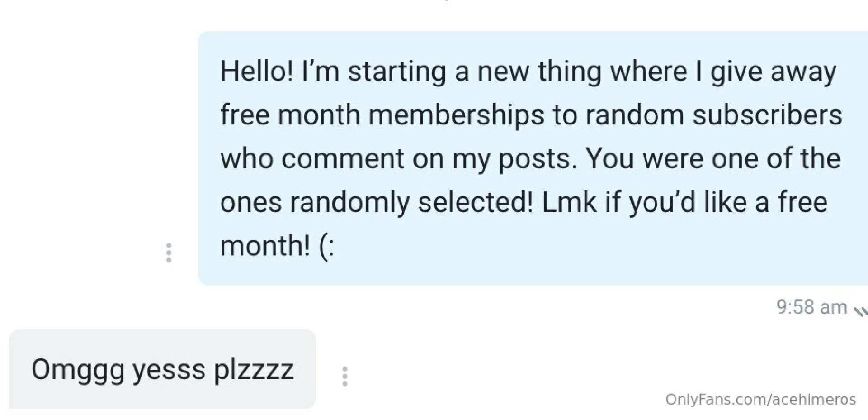
Task: Click the 9:58 am timestamp
Action: 811,307
